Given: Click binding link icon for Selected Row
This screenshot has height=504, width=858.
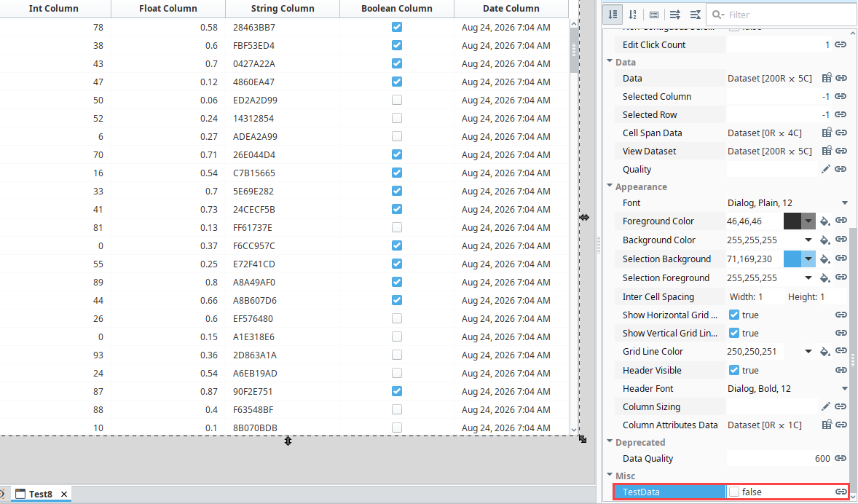Looking at the screenshot, I should pyautogui.click(x=841, y=114).
